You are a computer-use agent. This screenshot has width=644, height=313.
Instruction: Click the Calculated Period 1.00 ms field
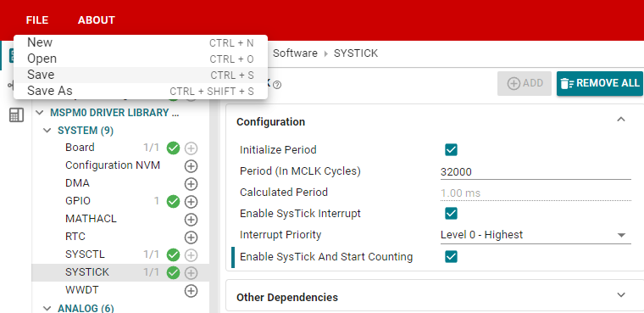[536, 193]
